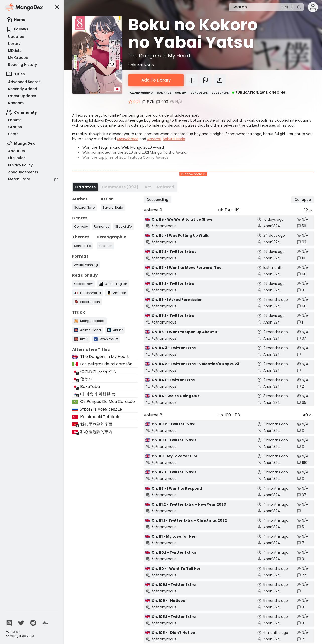This screenshot has width=322, height=644.
Task: Open the comments icon for Ch. 119
Action: click(x=299, y=226)
